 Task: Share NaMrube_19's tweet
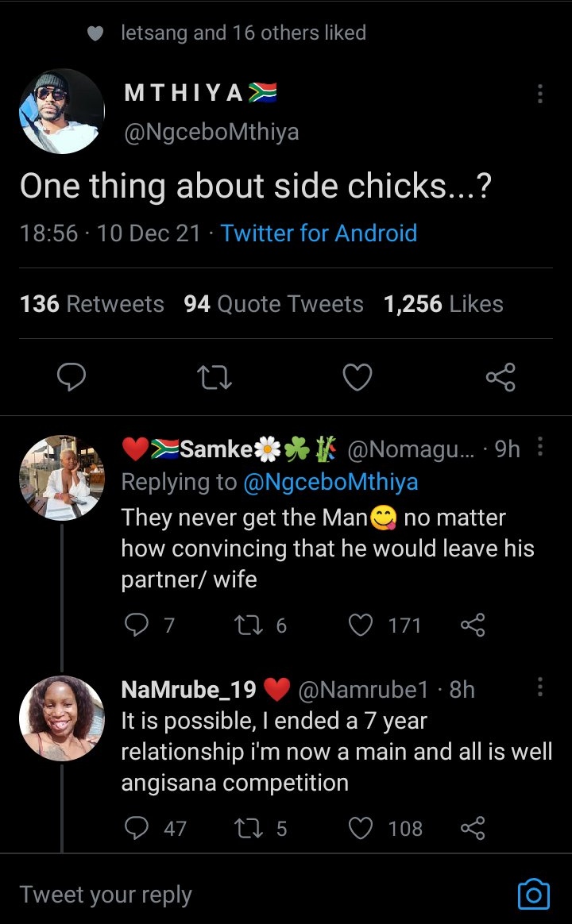[473, 828]
